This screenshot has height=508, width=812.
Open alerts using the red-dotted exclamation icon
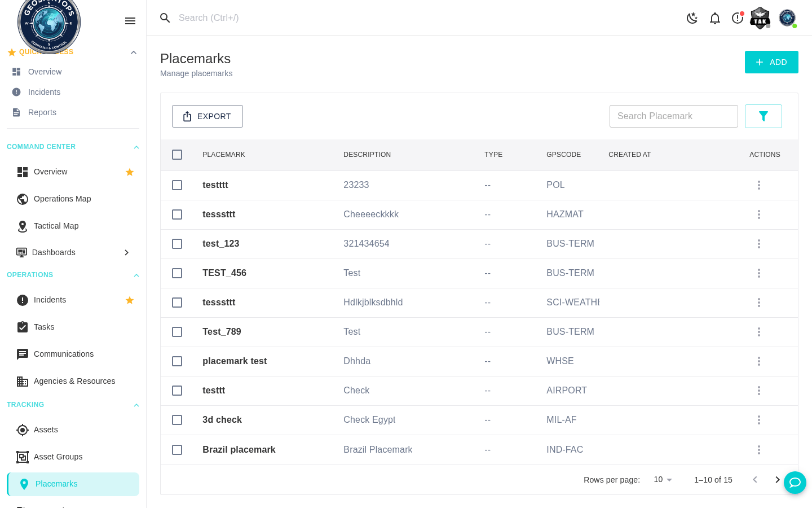(x=738, y=18)
